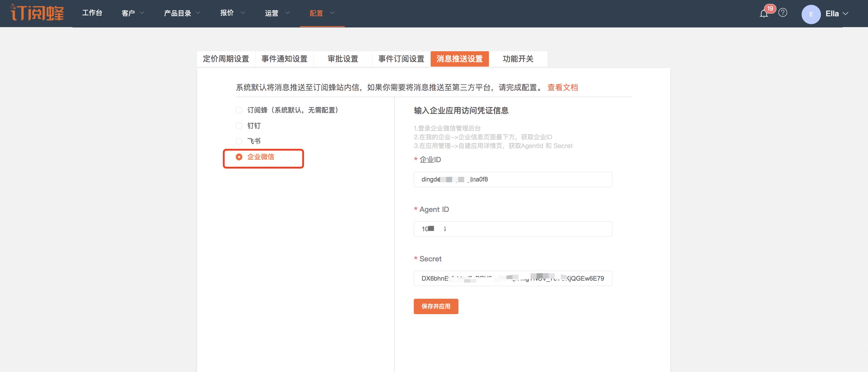Select the 飞书 radio option
Viewport: 868px width, 372px height.
239,141
